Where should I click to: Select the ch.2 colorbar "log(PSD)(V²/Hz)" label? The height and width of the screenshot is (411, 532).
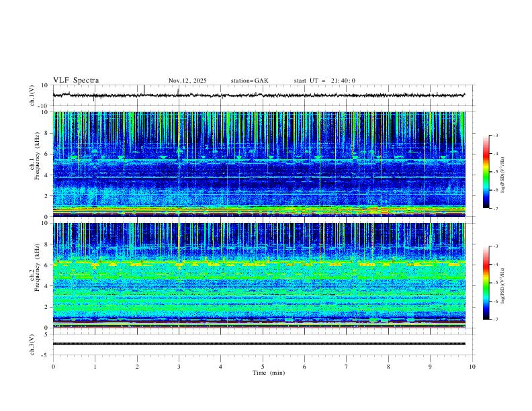502,285
